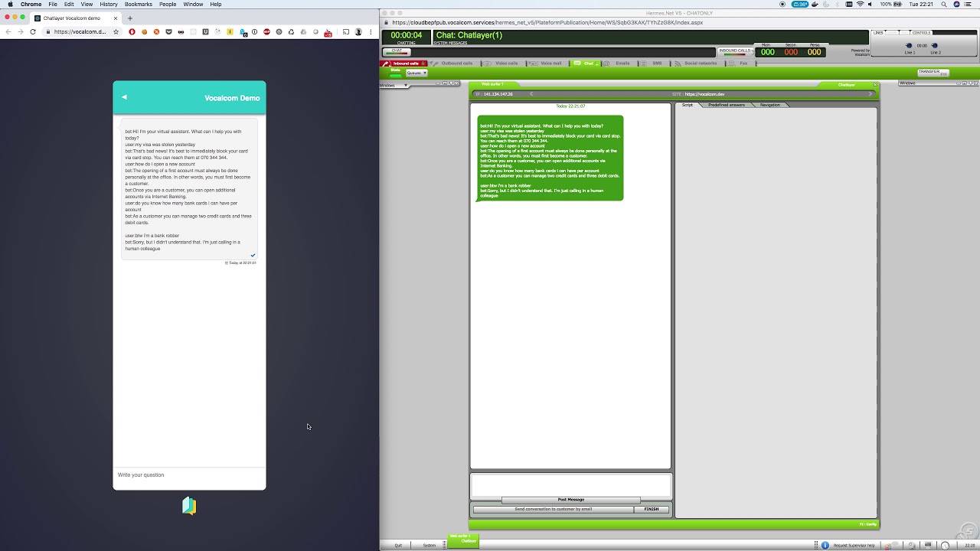Click the back arrow in Vocalcom Demo header
The image size is (980, 551).
[x=124, y=97]
